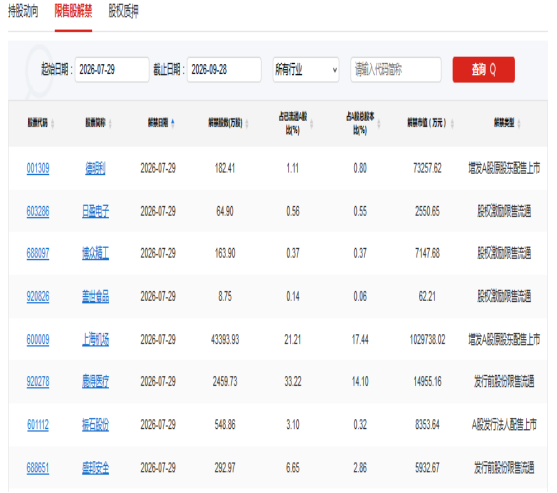Image resolution: width=557 pixels, height=493 pixels.
Task: Focus the start date field 2026-07-29
Action: click(x=112, y=70)
